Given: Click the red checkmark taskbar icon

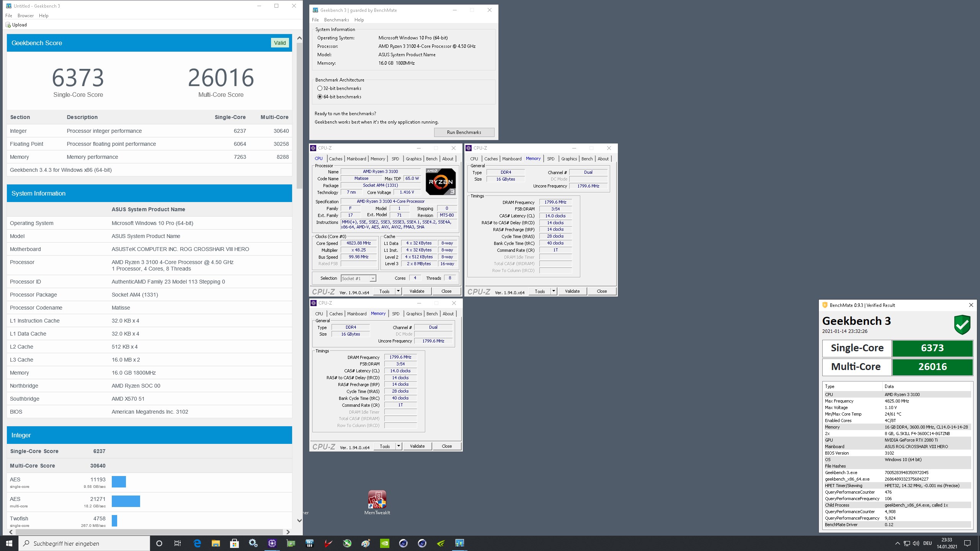Looking at the screenshot, I should (328, 543).
